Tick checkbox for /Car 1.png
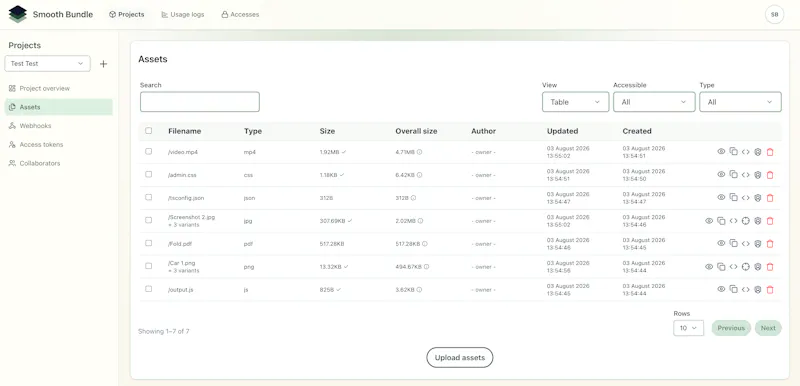This screenshot has width=800, height=386. pyautogui.click(x=148, y=266)
